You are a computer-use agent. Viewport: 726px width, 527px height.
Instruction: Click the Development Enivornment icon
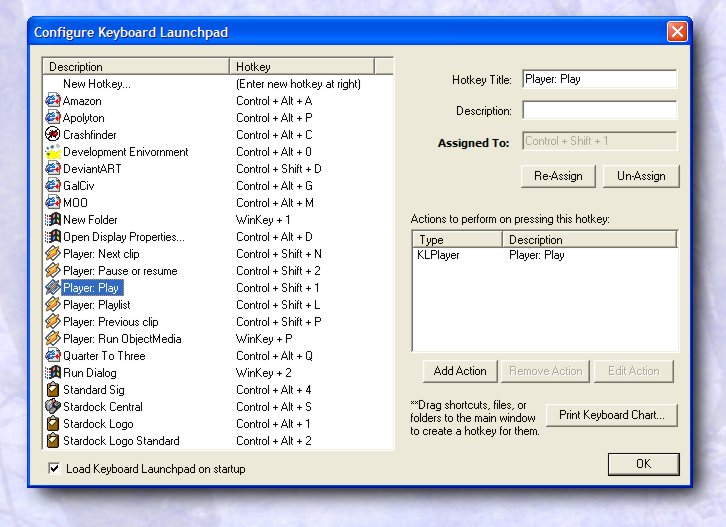pyautogui.click(x=53, y=152)
